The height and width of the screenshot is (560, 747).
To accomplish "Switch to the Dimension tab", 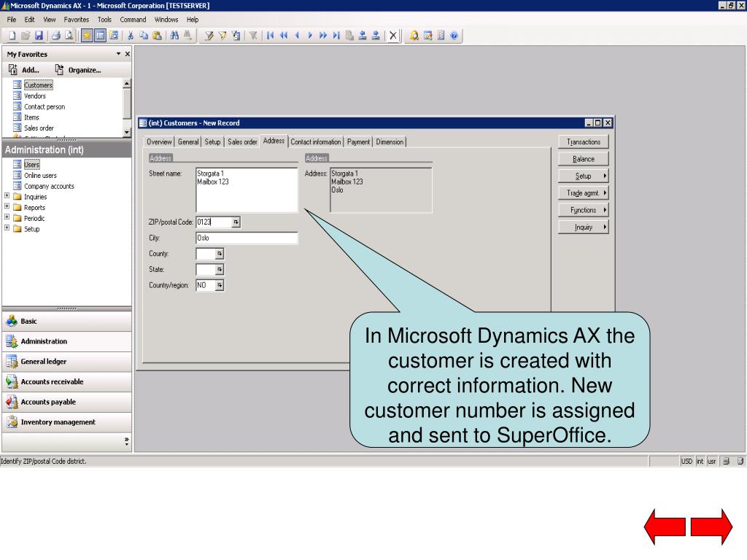I will pos(390,142).
